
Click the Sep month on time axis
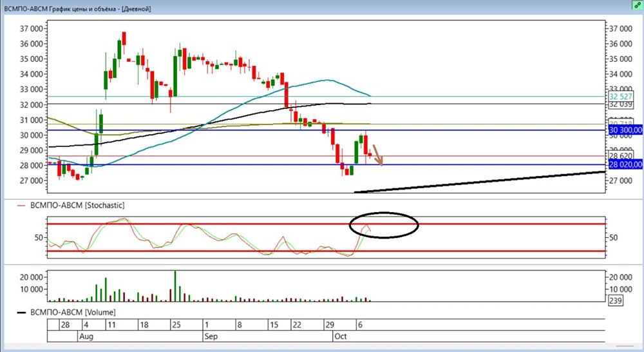(x=210, y=337)
